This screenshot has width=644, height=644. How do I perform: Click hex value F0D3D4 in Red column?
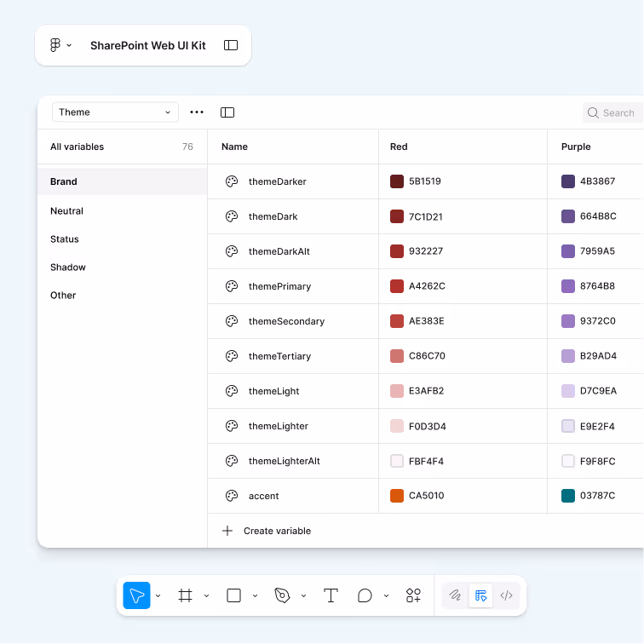tap(428, 426)
